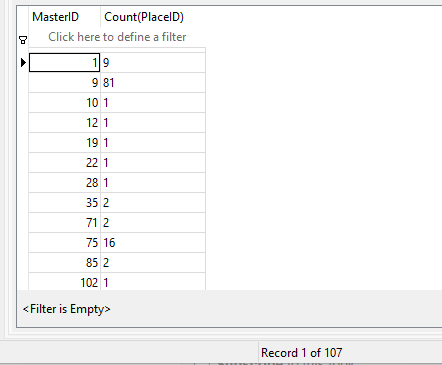Image resolution: width=442 pixels, height=365 pixels.
Task: Select MasterID cell 22
Action: 64,163
